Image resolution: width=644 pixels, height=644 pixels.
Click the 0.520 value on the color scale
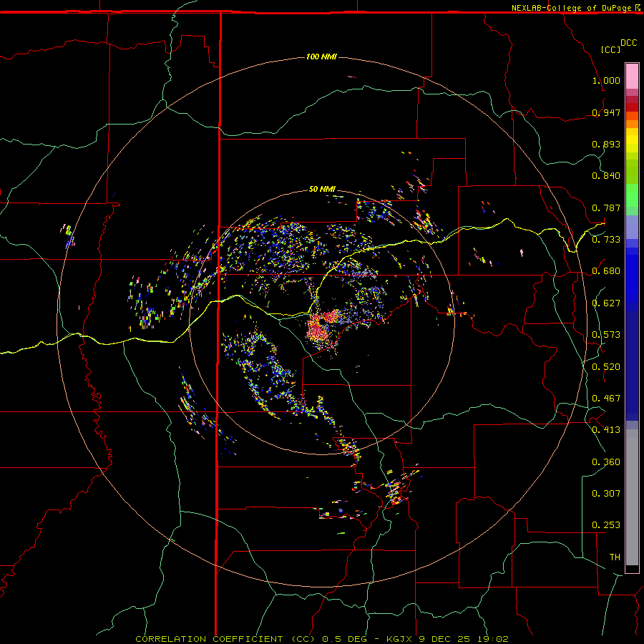point(606,367)
